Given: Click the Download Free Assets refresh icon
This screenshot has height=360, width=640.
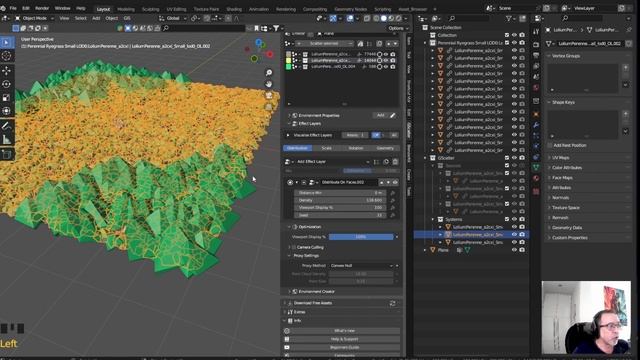Looking at the screenshot, I should coord(392,303).
